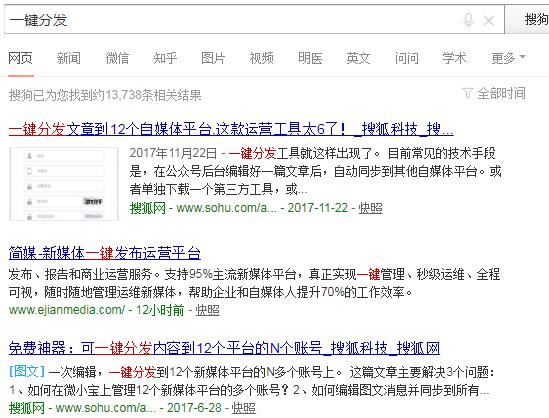Open result 一键分发文章到12个自媒体平台

pyautogui.click(x=231, y=129)
